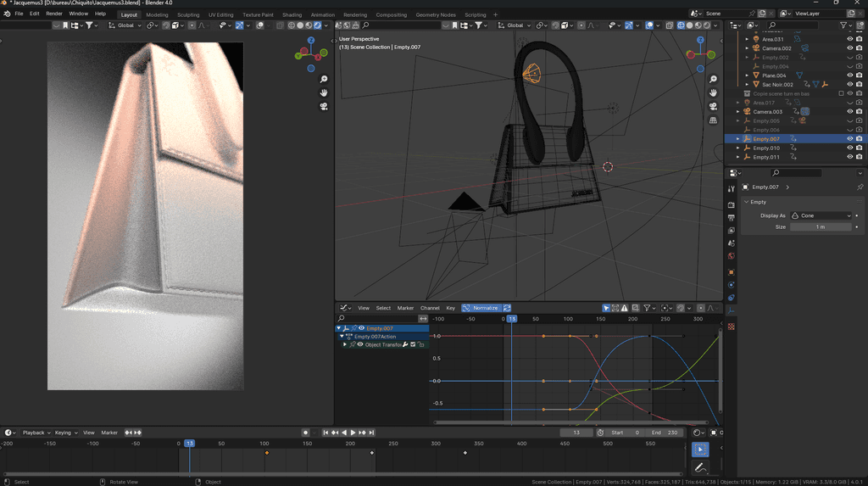Viewport: 868px width, 486px height.
Task: Open the Channel menu in Graph Editor
Action: [x=430, y=308]
